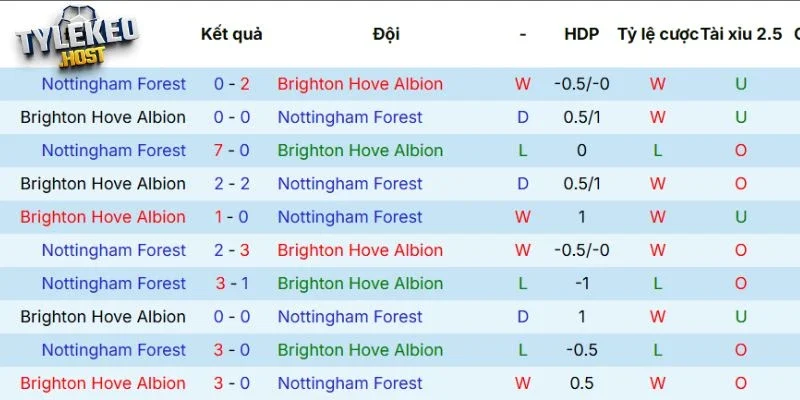This screenshot has height=400, width=800.
Task: Click Nottingham Forest in the 7 - 0 row
Action: click(x=113, y=150)
